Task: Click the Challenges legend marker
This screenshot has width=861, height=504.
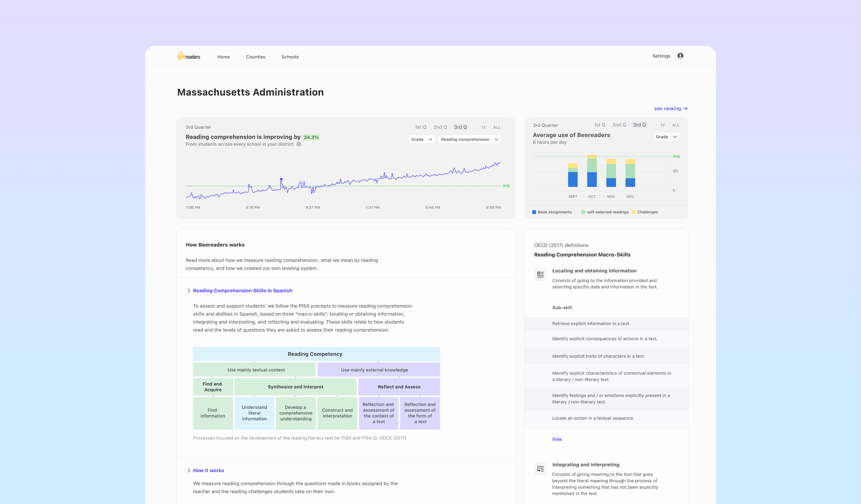Action: click(634, 212)
